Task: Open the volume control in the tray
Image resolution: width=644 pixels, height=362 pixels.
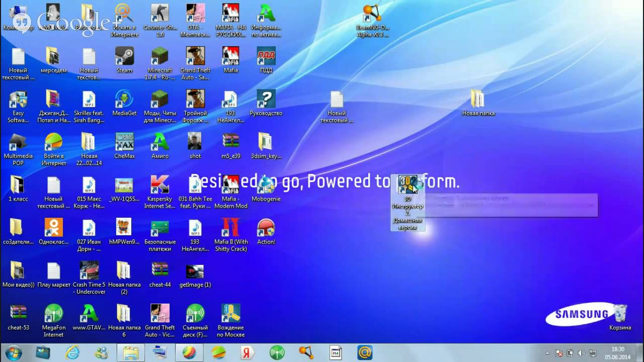Action: tap(582, 353)
